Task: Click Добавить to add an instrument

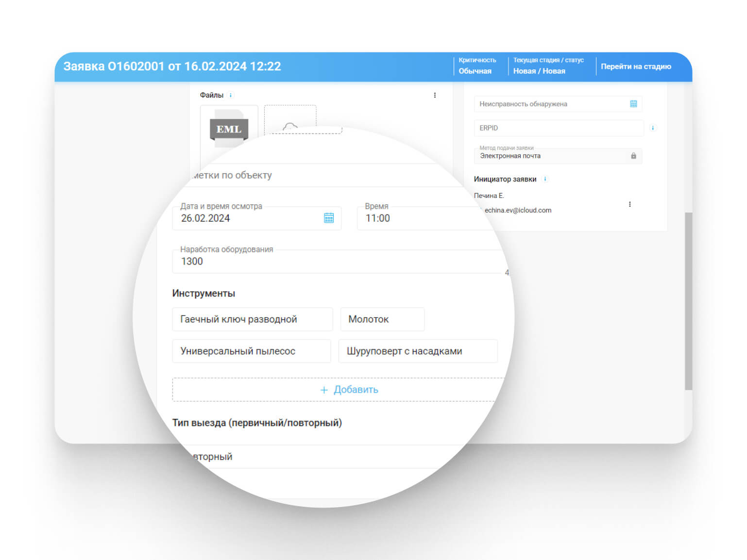Action: coord(349,390)
